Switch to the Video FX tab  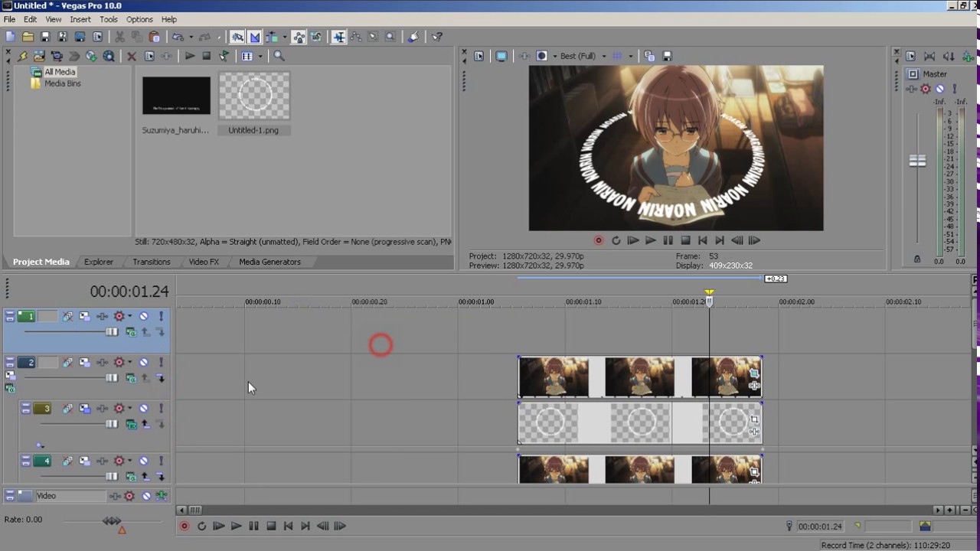tap(204, 262)
